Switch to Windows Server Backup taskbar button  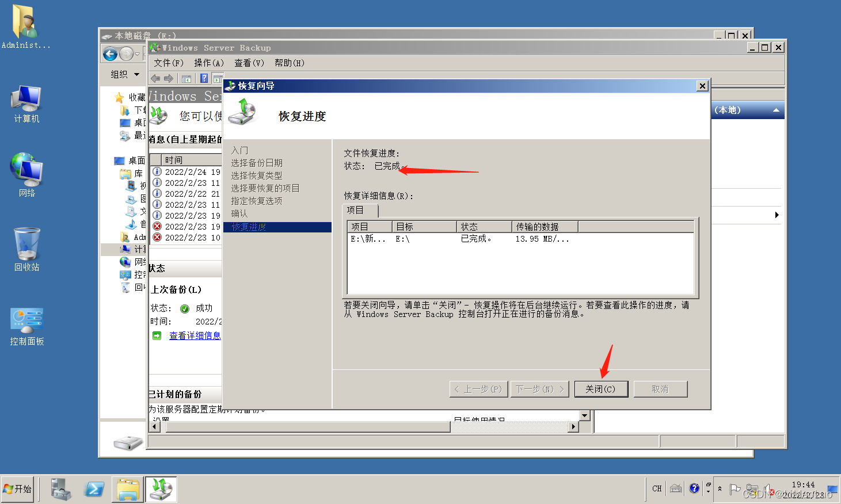161,490
